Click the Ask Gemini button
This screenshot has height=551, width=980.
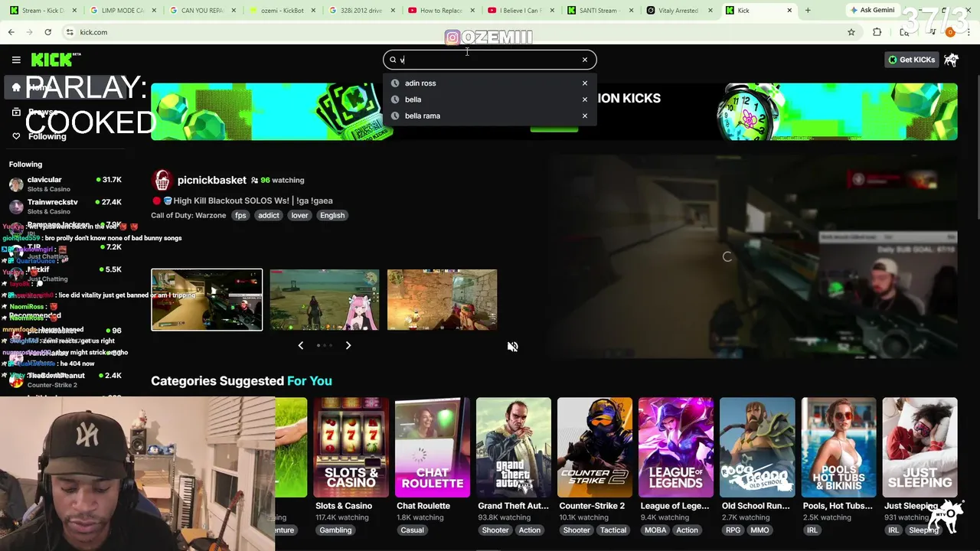coord(872,10)
